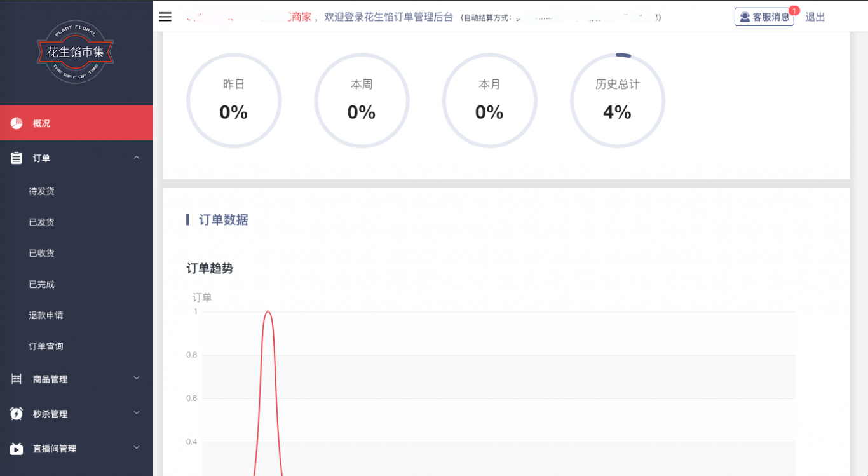Click the 本周 0% progress circle
Screen dimensions: 868x476
362,100
